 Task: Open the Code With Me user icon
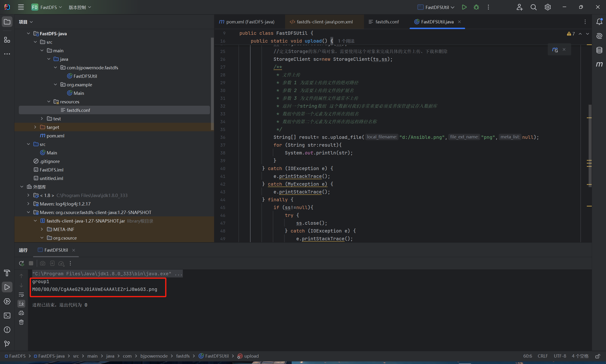pos(519,7)
